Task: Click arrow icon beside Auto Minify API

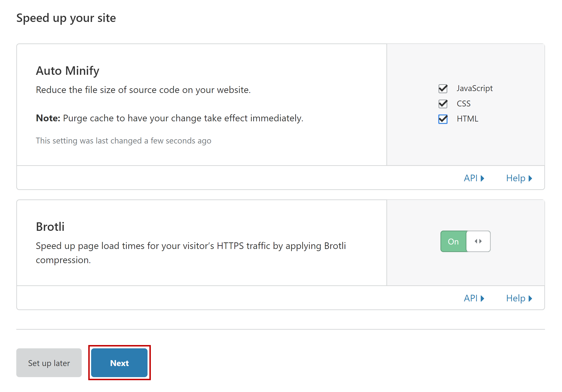Action: coord(482,178)
